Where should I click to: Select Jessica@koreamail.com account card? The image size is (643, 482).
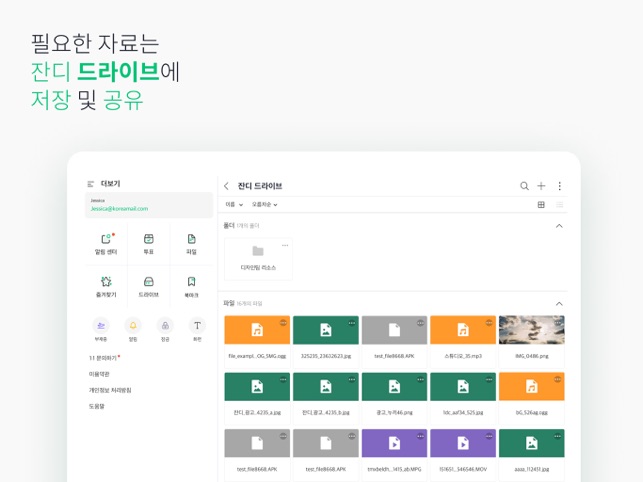coord(149,205)
